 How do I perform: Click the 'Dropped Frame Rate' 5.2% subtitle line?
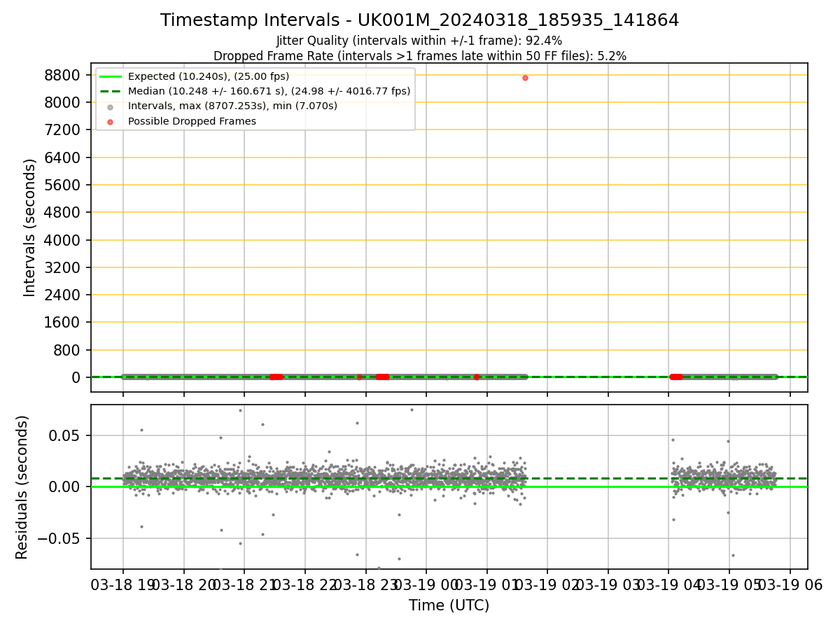419,56
